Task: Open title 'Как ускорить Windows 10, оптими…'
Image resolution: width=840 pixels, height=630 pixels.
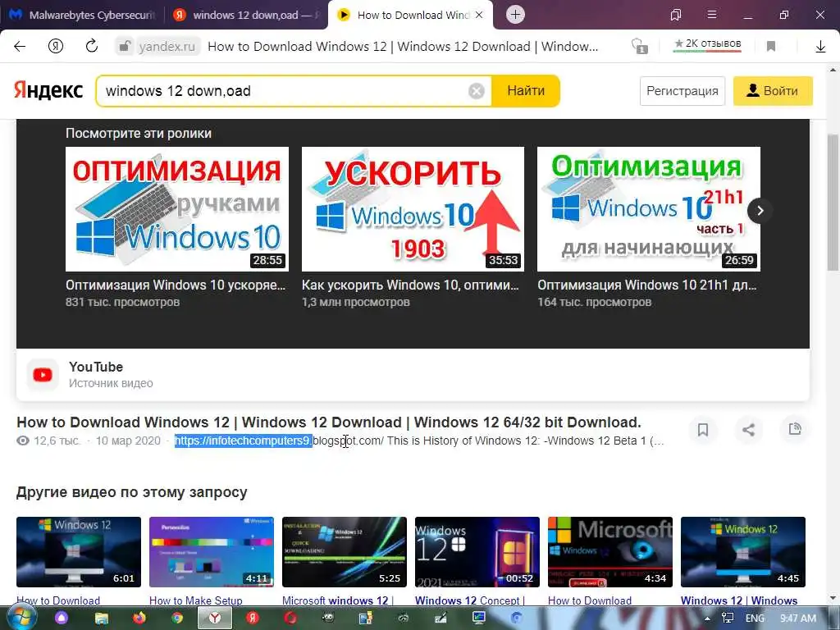Action: coord(410,285)
